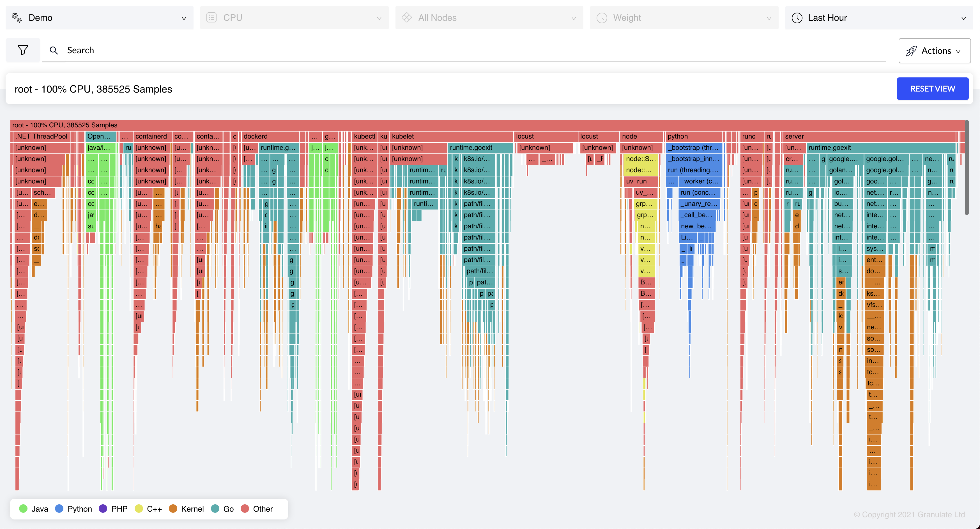Toggle the Go filter in the legend
Viewport: 980px width, 529px height.
[222, 509]
